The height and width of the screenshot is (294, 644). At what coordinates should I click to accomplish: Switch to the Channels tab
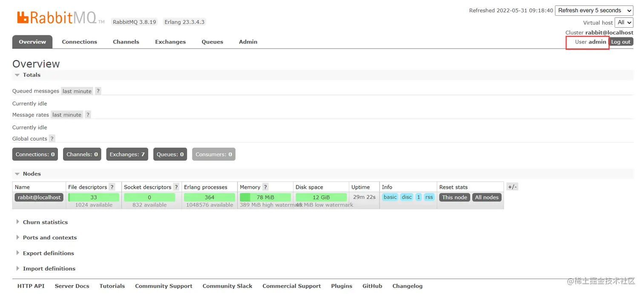[126, 42]
